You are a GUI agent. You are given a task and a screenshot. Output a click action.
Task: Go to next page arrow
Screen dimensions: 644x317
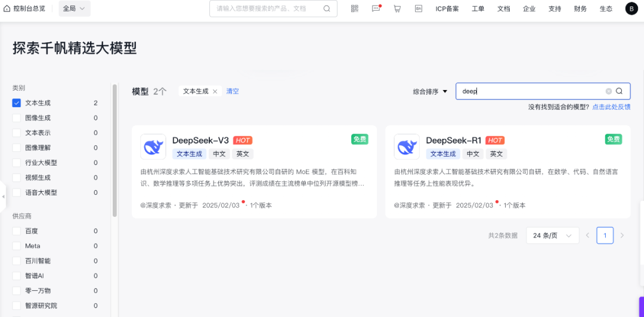click(622, 236)
